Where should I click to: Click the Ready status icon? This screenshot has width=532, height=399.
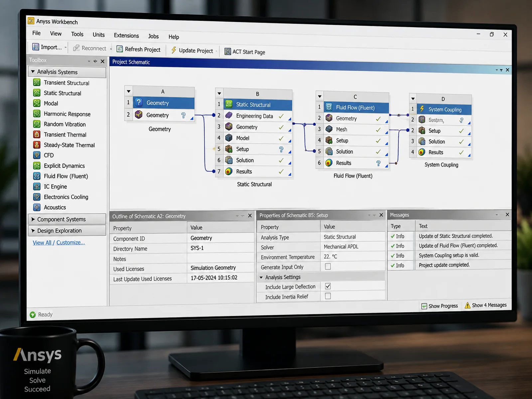[x=33, y=315]
